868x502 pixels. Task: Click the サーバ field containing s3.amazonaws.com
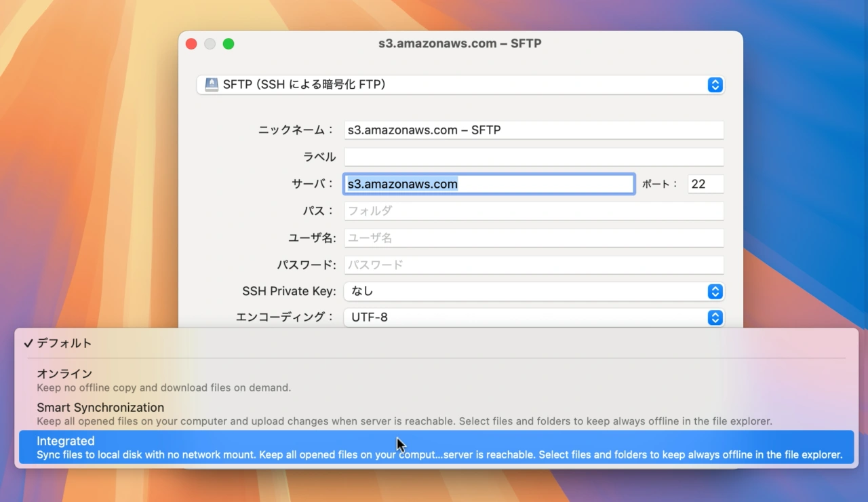click(488, 184)
